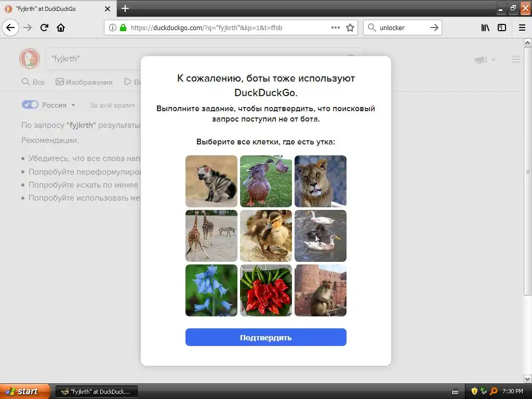Image resolution: width=532 pixels, height=399 pixels.
Task: Select the lion image tile
Action: point(320,181)
